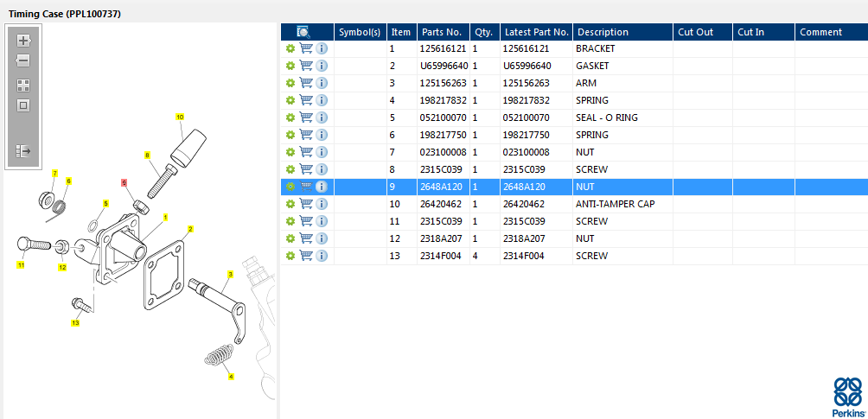Image resolution: width=868 pixels, height=419 pixels.
Task: Open info for the GASKET row
Action: click(322, 67)
